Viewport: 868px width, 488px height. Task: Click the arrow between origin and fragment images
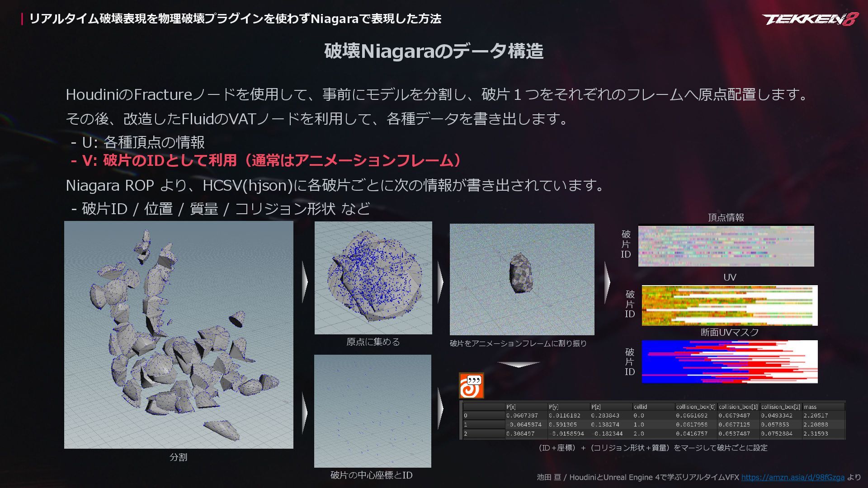pos(440,282)
